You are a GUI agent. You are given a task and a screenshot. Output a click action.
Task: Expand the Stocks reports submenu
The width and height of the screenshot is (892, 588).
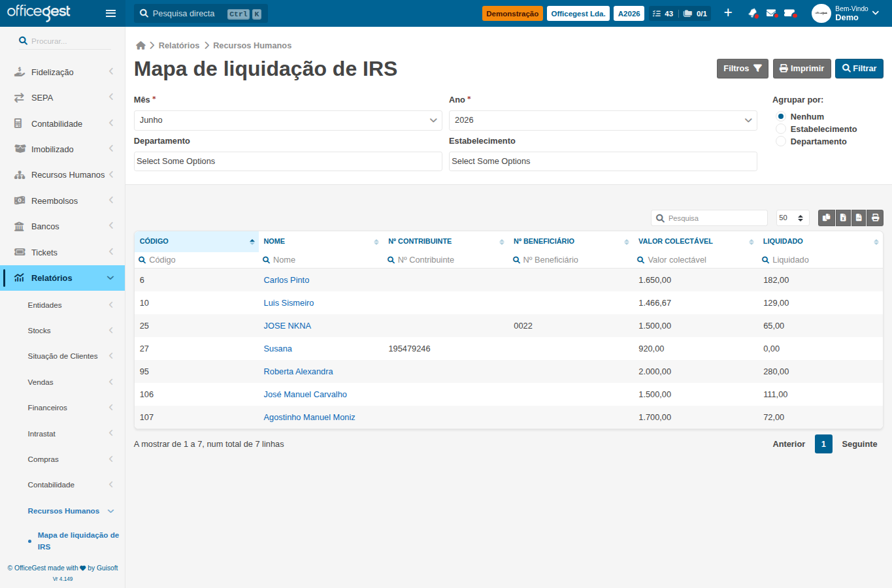pyautogui.click(x=110, y=331)
